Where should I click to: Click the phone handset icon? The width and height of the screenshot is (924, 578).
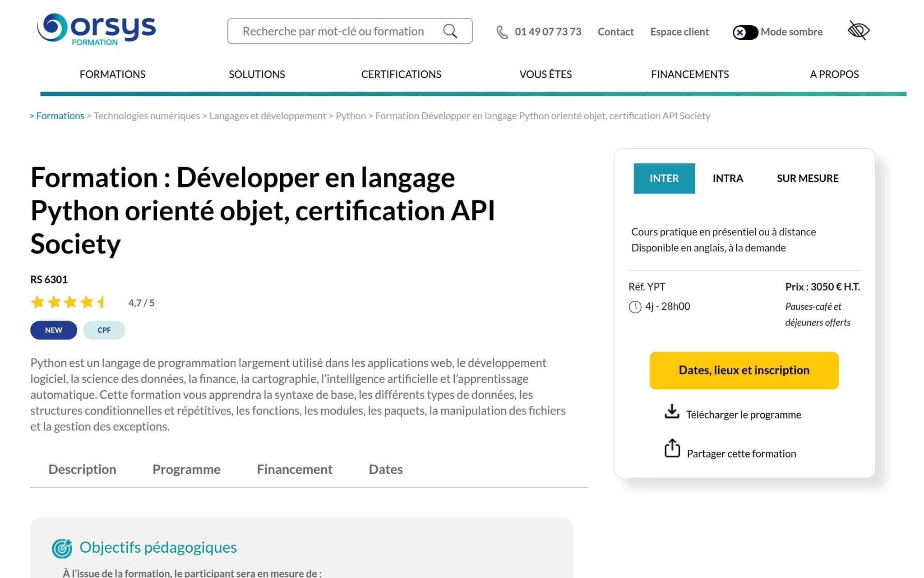(502, 32)
